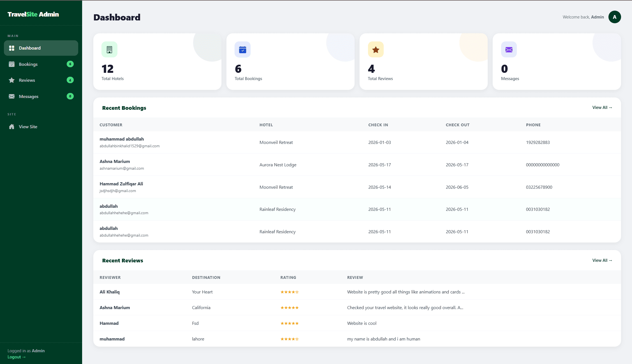Click the TravelSite Admin logo

pos(33,14)
